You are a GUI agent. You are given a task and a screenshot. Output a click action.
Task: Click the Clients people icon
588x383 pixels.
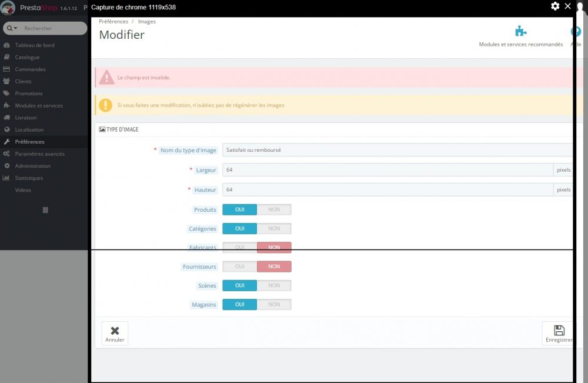pyautogui.click(x=6, y=81)
